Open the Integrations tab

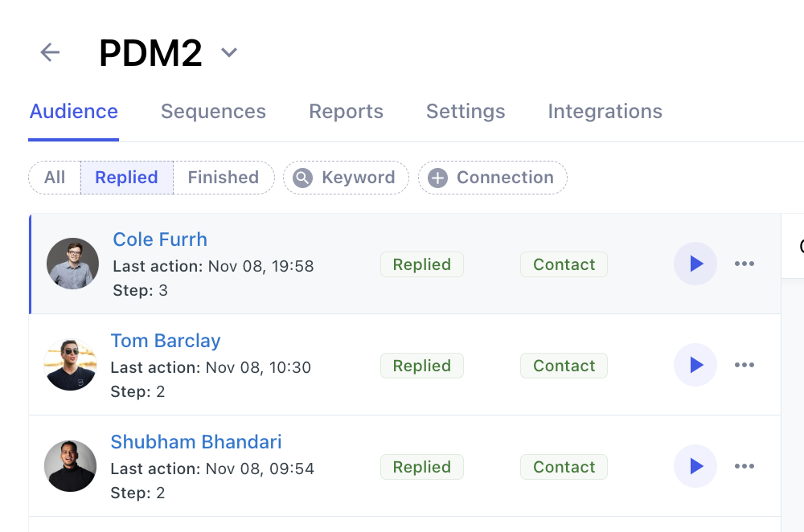[605, 112]
